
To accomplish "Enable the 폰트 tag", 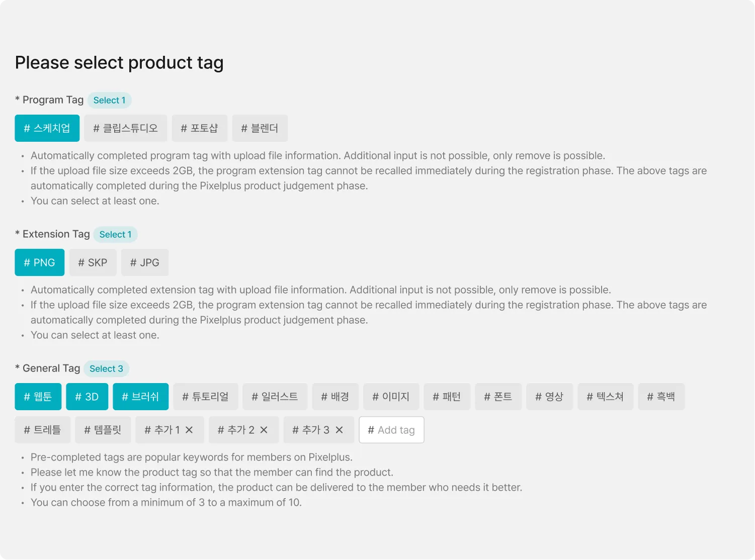I will [498, 397].
